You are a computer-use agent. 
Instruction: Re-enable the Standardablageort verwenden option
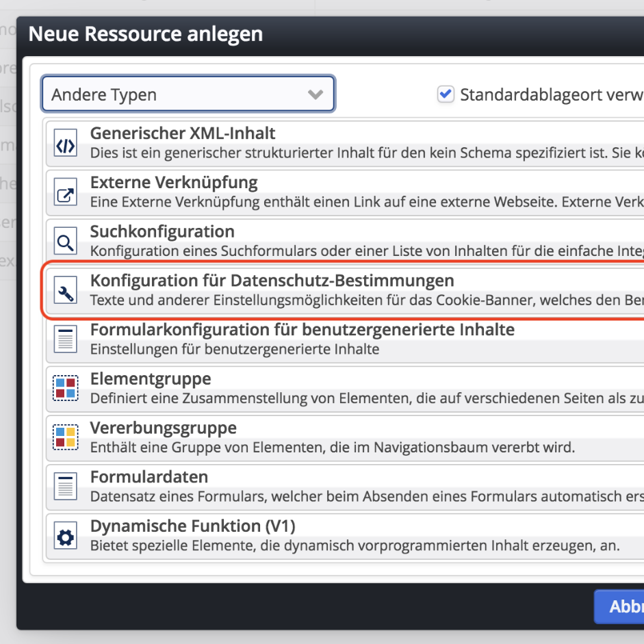446,94
